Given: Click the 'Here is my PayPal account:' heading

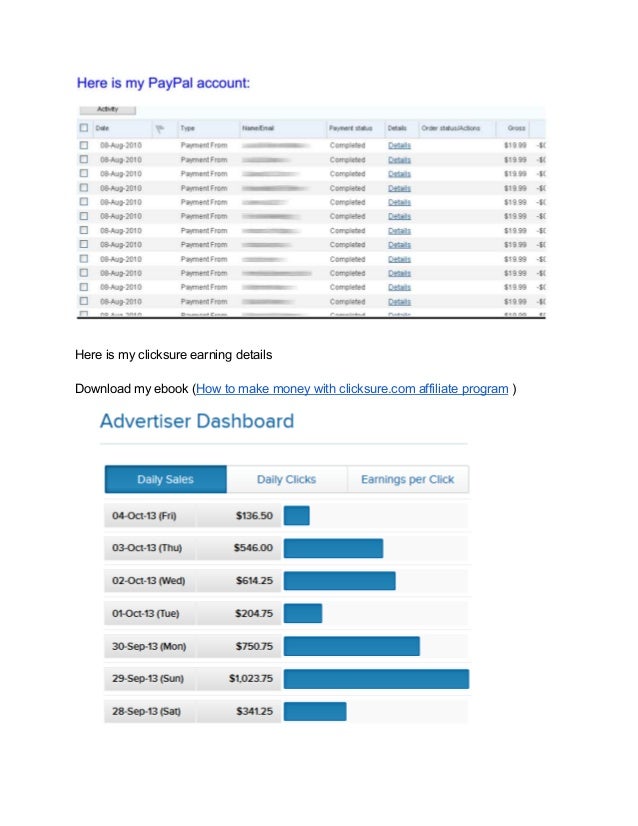Looking at the screenshot, I should coord(163,83).
